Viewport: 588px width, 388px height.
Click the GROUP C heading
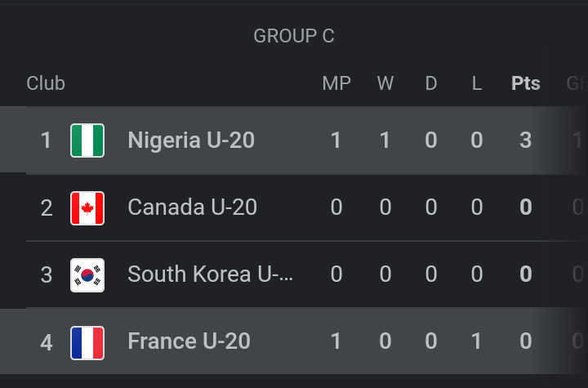tap(294, 36)
